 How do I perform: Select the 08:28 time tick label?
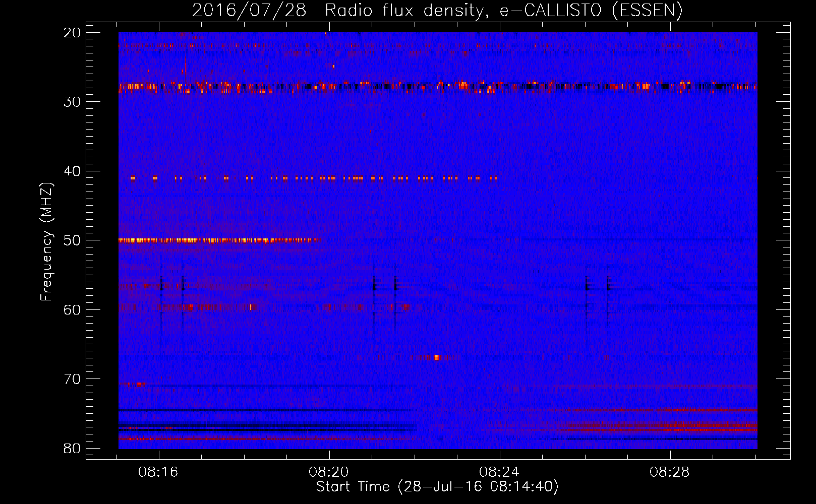(x=670, y=472)
